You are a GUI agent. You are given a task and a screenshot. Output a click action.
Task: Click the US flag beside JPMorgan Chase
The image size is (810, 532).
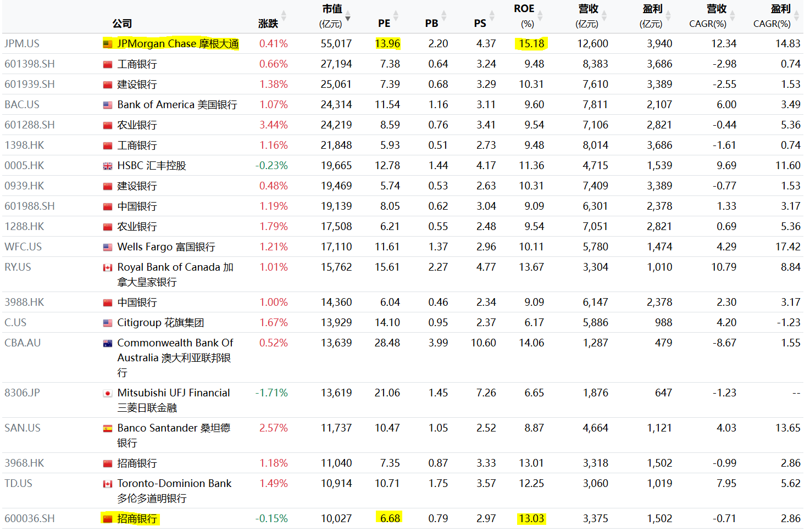pos(108,44)
